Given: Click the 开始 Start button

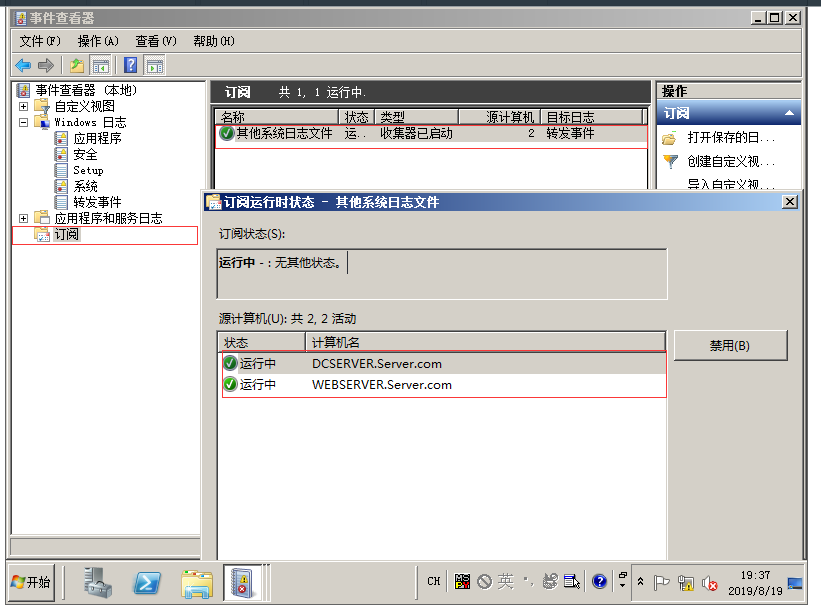Looking at the screenshot, I should [31, 581].
